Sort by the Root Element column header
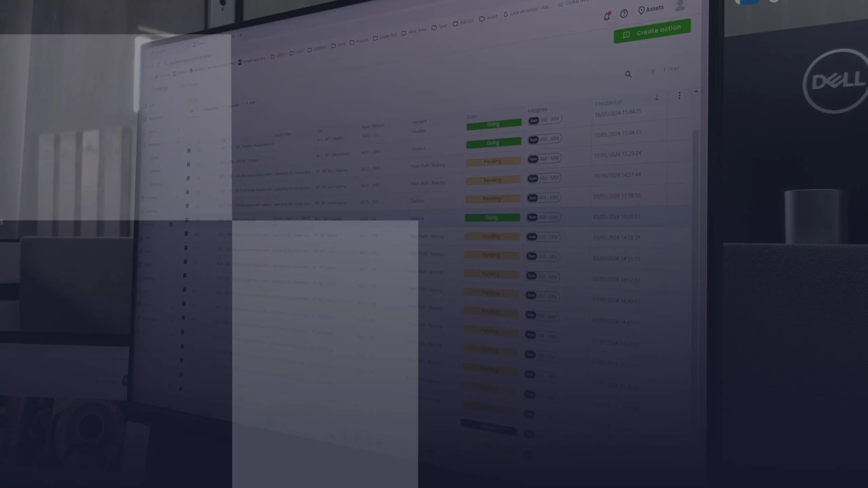Screen dimensions: 868x488 click(x=373, y=126)
